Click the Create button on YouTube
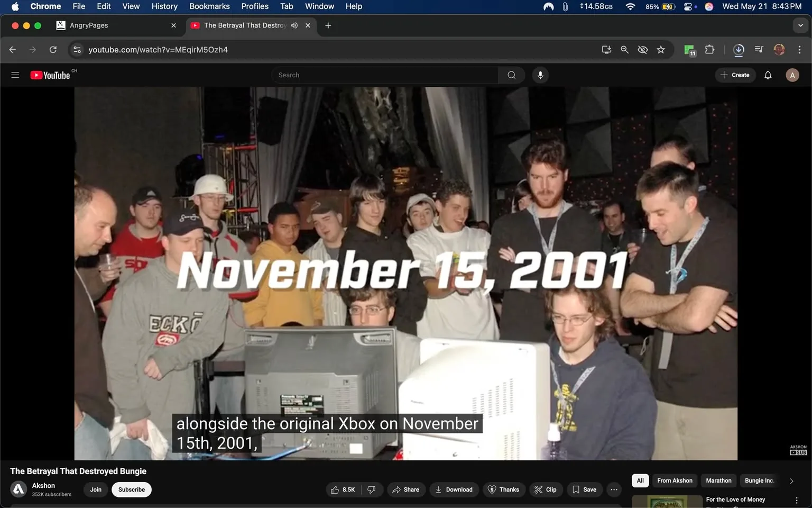812x508 pixels. [x=735, y=75]
